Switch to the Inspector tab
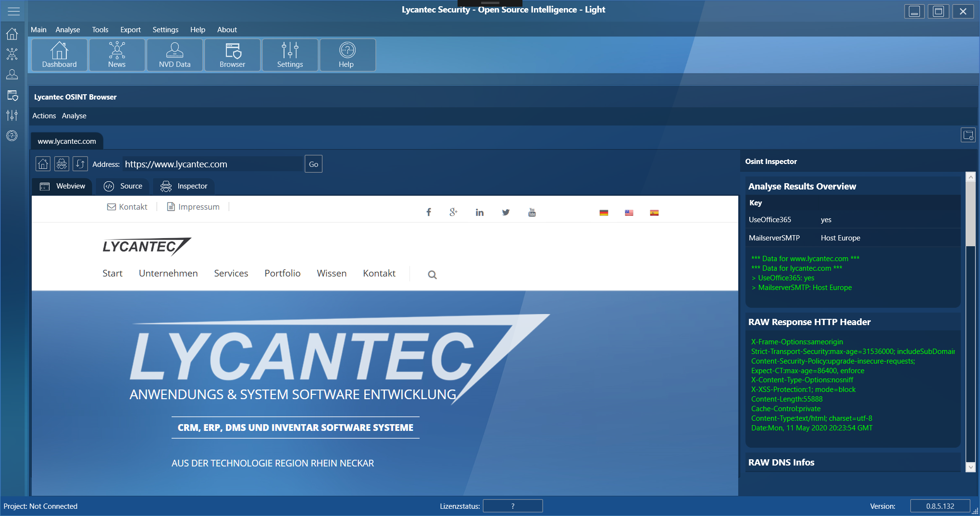This screenshot has height=516, width=980. (184, 186)
